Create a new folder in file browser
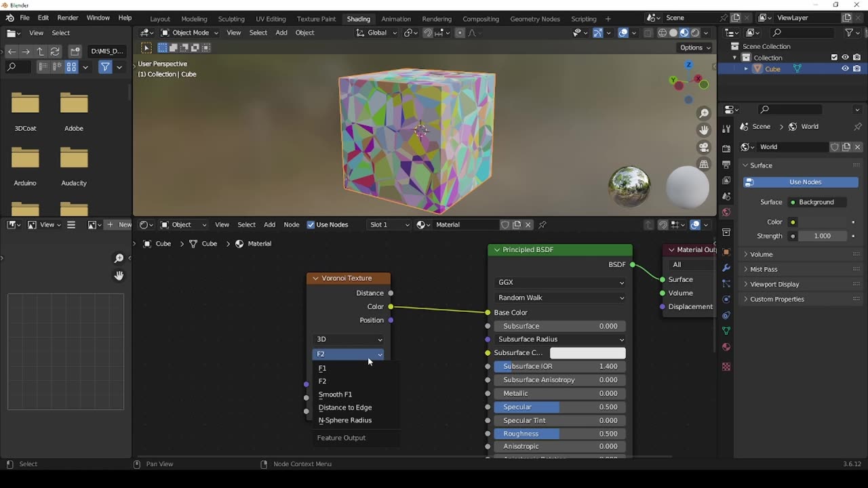 [x=75, y=51]
